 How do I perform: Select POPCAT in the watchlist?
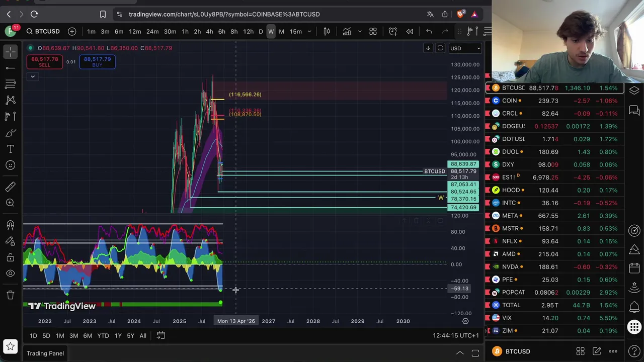(555, 292)
